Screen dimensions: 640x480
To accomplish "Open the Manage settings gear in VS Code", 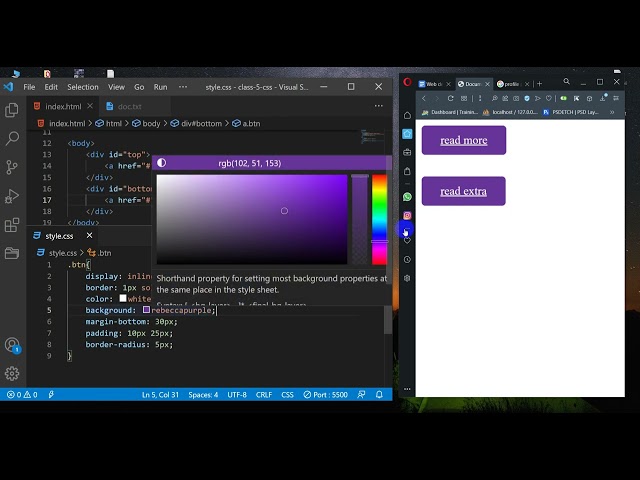I will pyautogui.click(x=12, y=373).
